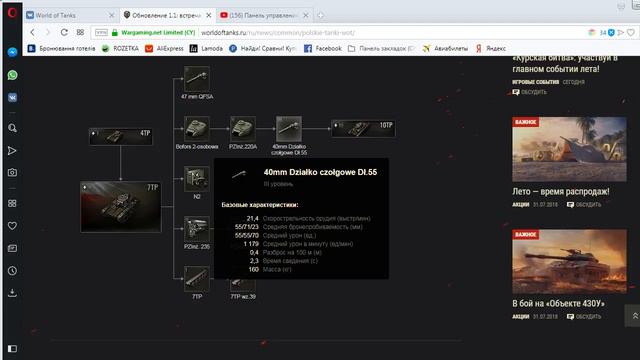Click scroll-to-top double chevron button
640x360 pixels.
click(634, 316)
